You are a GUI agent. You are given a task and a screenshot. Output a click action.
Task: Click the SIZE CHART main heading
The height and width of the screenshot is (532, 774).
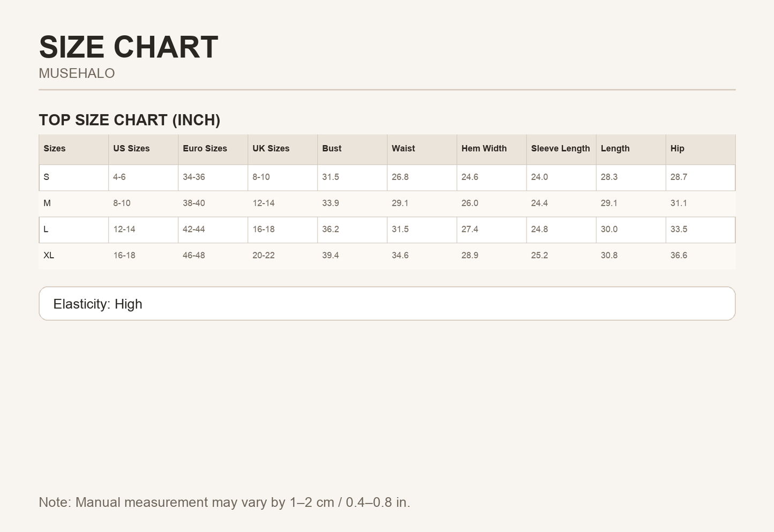(x=129, y=47)
